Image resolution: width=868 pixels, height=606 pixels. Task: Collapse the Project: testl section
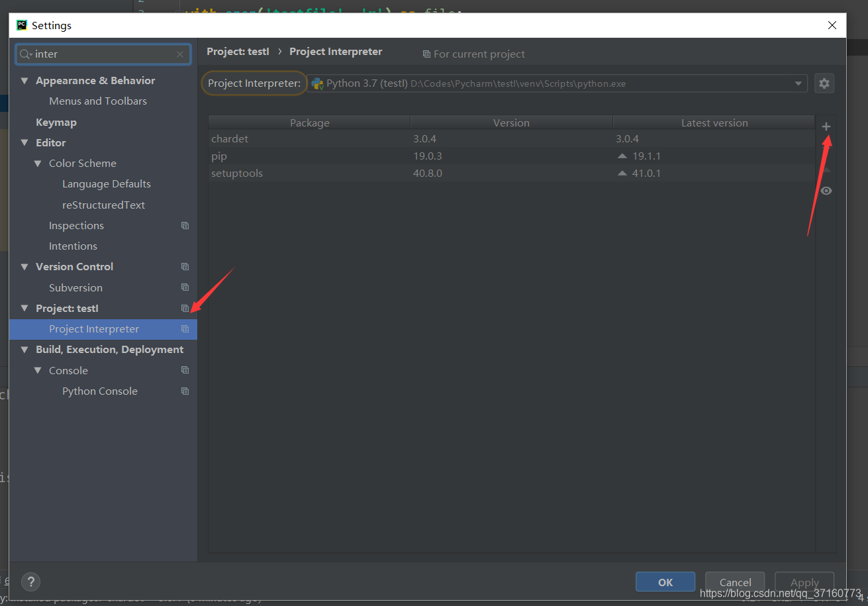(x=24, y=308)
